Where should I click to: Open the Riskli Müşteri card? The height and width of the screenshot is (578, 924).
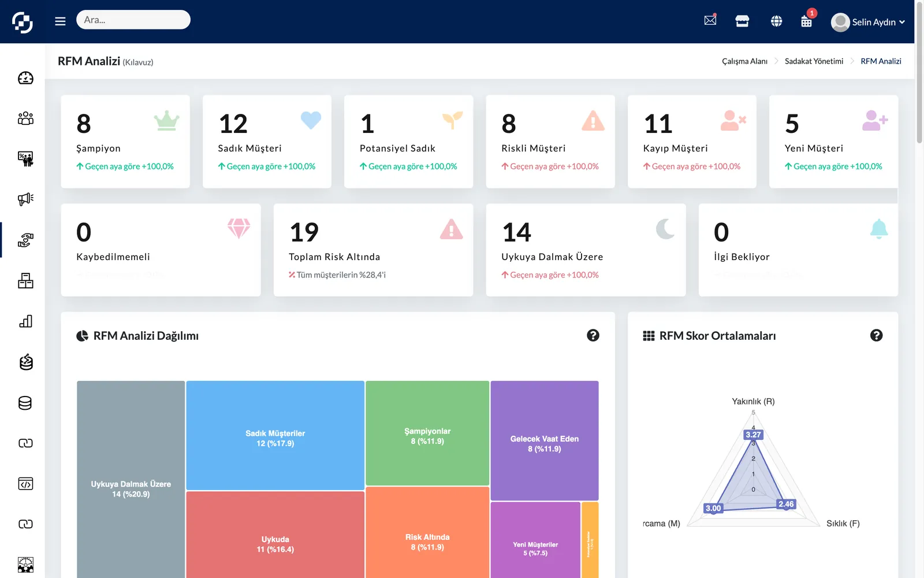[550, 142]
